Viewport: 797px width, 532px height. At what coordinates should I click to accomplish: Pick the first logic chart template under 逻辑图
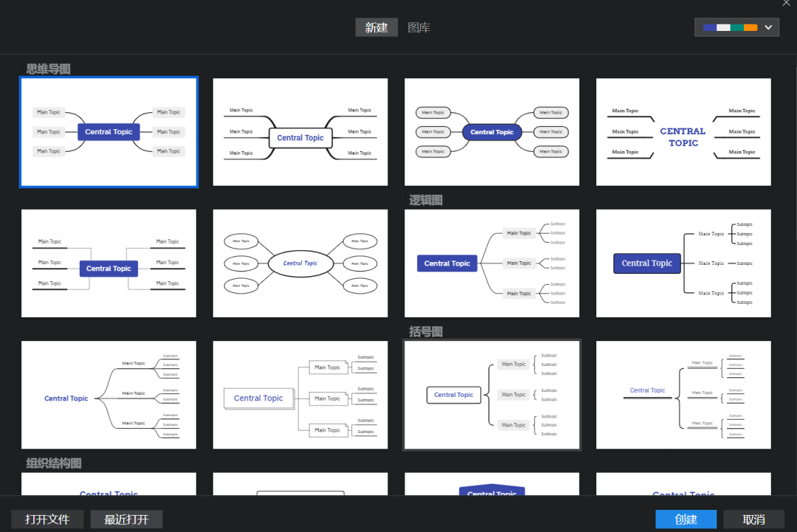point(491,263)
